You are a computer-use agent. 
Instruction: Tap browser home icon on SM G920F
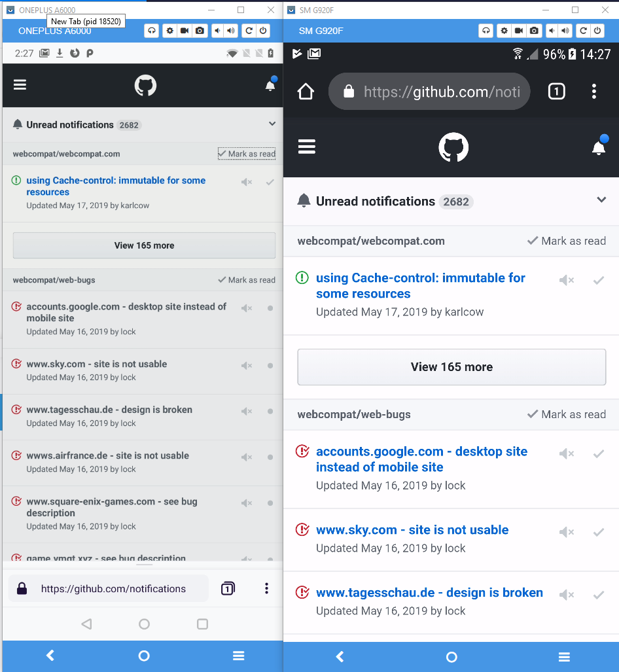[306, 92]
